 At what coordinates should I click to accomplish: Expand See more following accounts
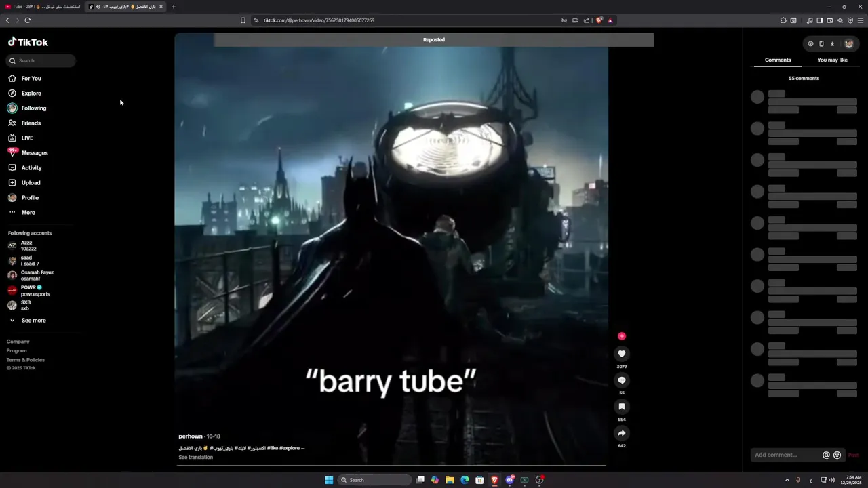27,321
